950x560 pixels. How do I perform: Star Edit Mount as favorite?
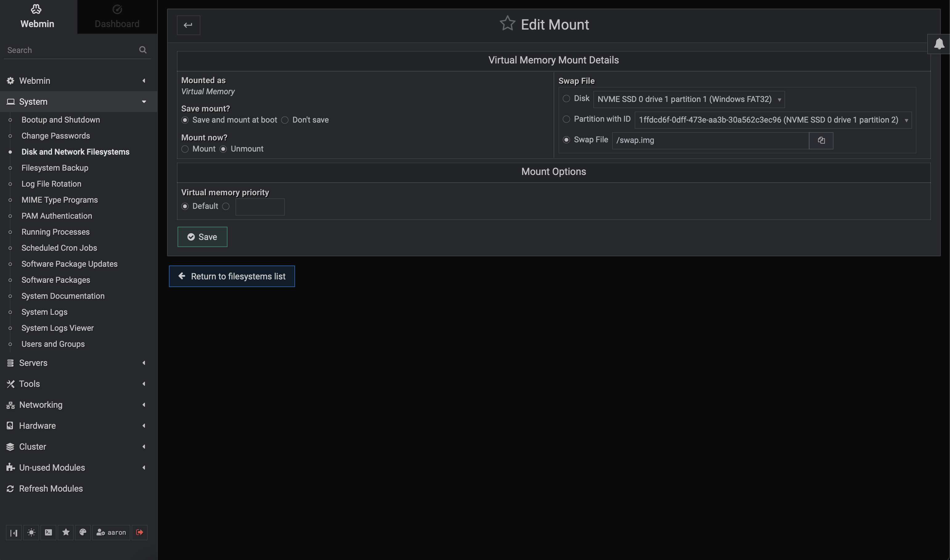click(507, 23)
